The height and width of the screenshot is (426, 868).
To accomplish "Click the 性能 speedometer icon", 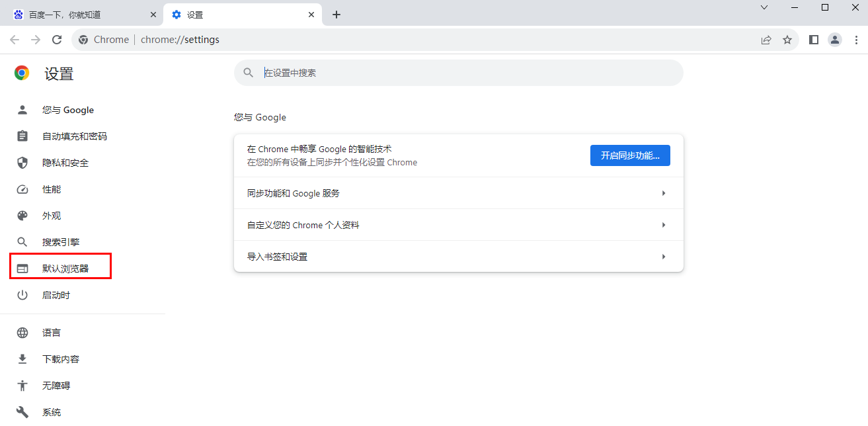I will pyautogui.click(x=22, y=189).
